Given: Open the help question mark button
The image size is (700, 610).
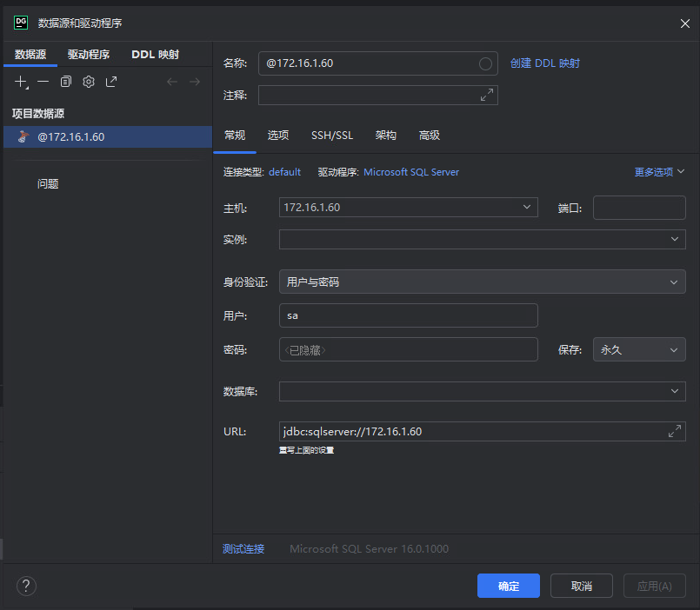Looking at the screenshot, I should (x=26, y=586).
